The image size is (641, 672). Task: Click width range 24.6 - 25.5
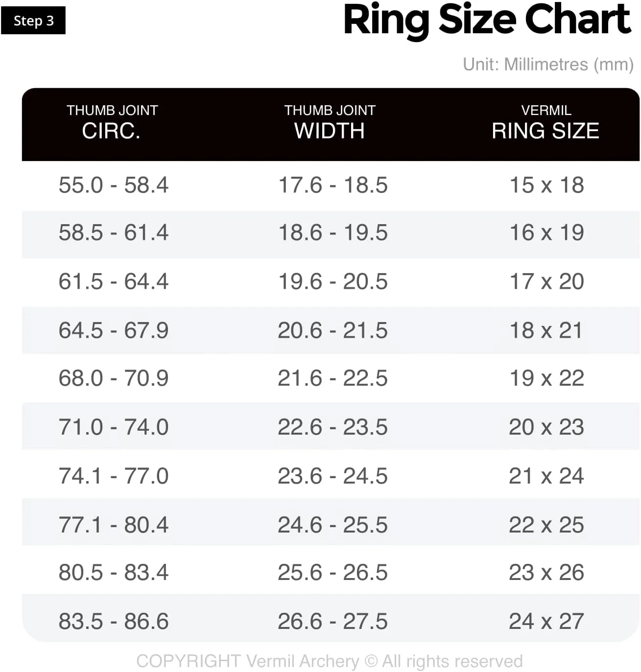pos(333,525)
